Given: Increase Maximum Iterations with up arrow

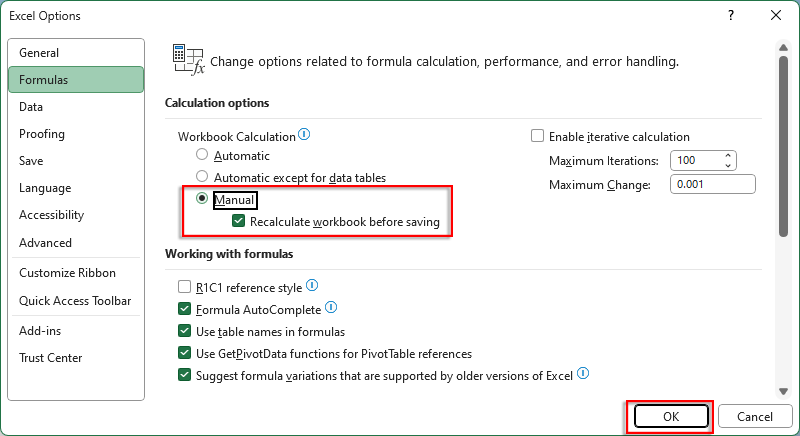Looking at the screenshot, I should [x=728, y=156].
